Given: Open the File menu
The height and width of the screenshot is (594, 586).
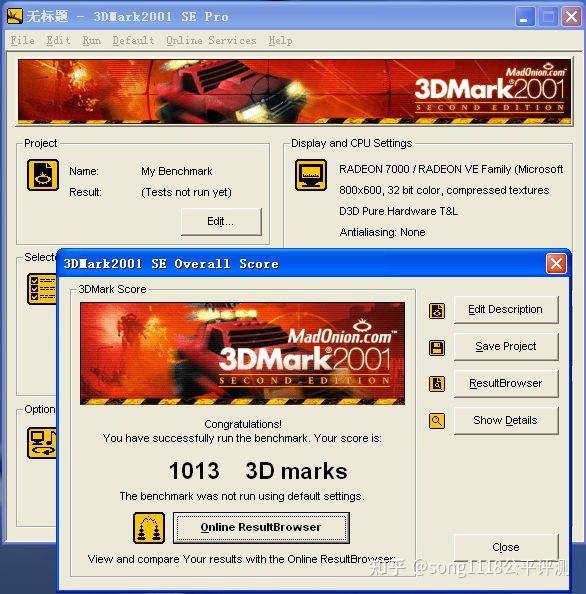Looking at the screenshot, I should (x=22, y=40).
